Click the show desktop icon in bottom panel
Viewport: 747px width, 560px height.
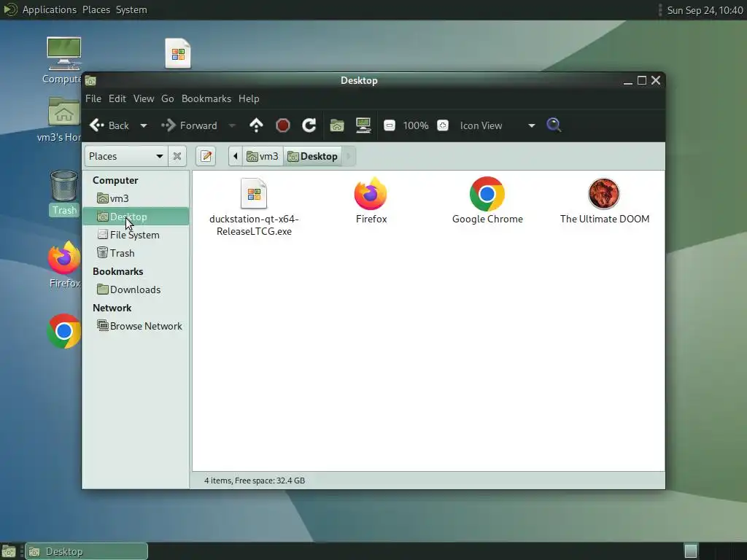[x=9, y=551]
